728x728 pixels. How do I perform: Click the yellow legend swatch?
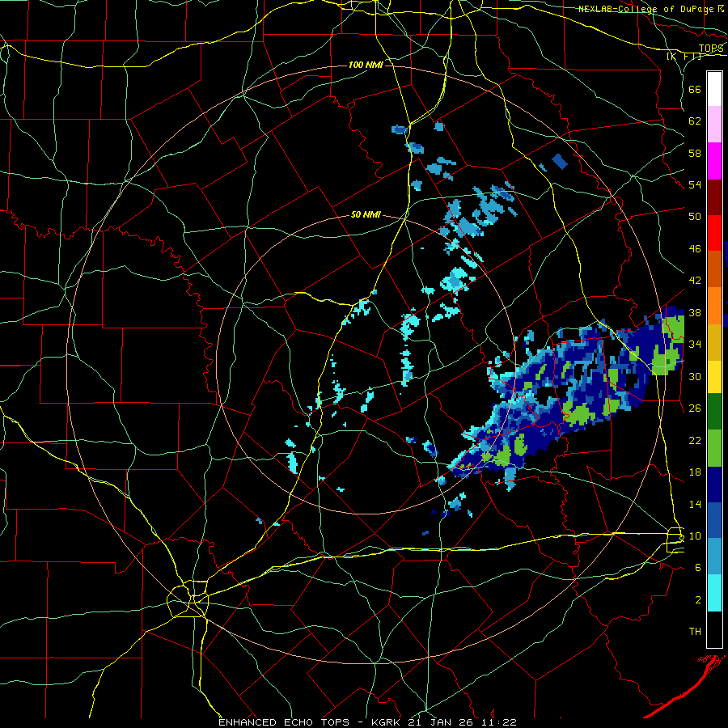pyautogui.click(x=714, y=376)
